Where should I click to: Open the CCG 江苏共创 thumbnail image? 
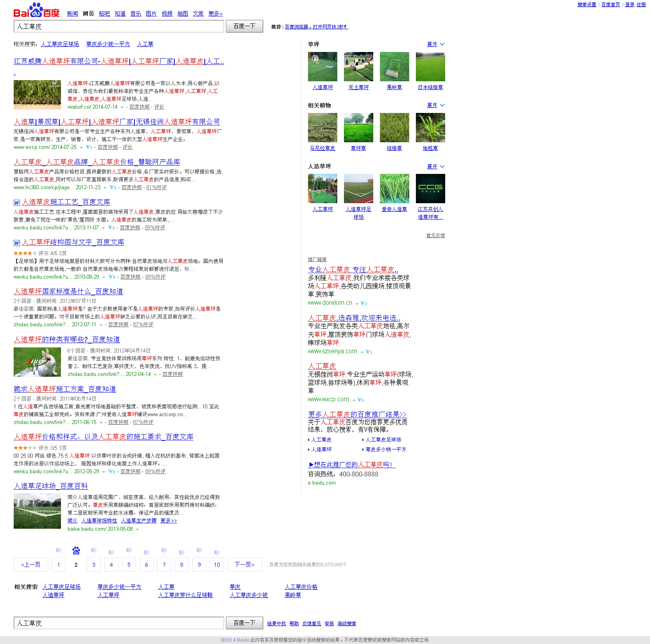pos(430,188)
